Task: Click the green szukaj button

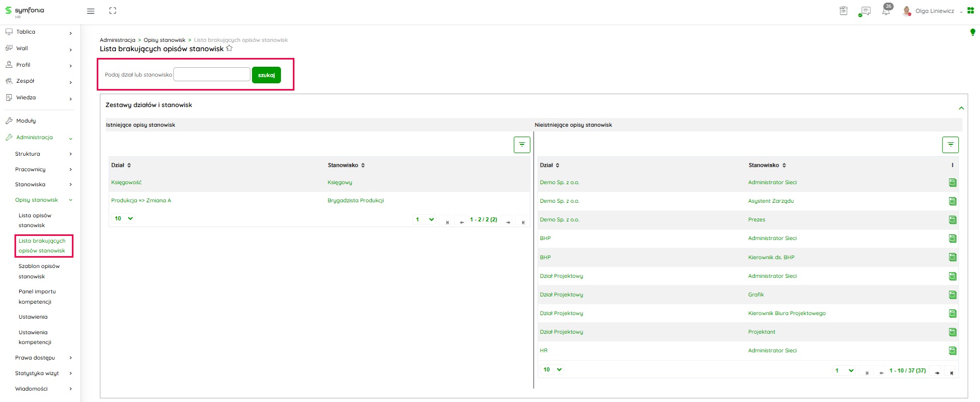Action: (x=266, y=75)
